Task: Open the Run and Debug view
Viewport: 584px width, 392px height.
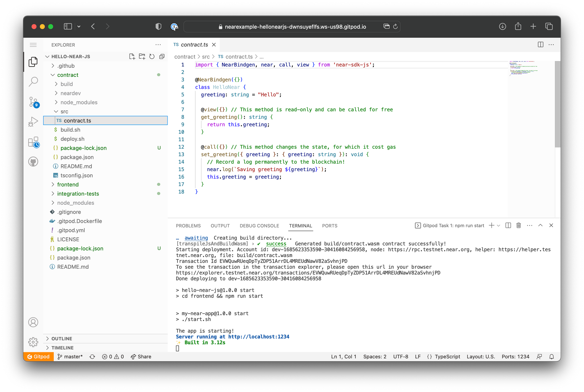Action: pos(33,122)
